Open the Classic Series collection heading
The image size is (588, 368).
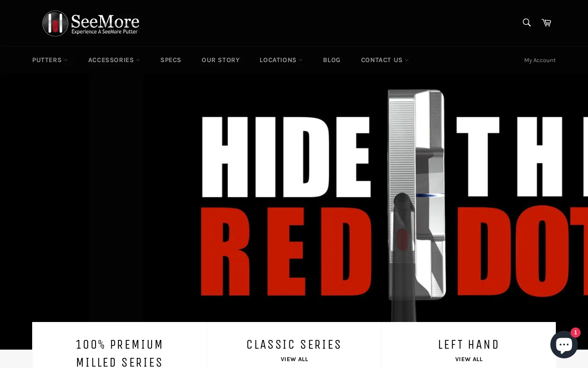[x=294, y=345]
